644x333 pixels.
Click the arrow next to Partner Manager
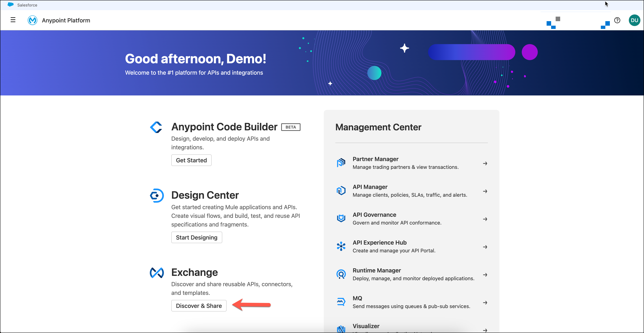coord(485,163)
